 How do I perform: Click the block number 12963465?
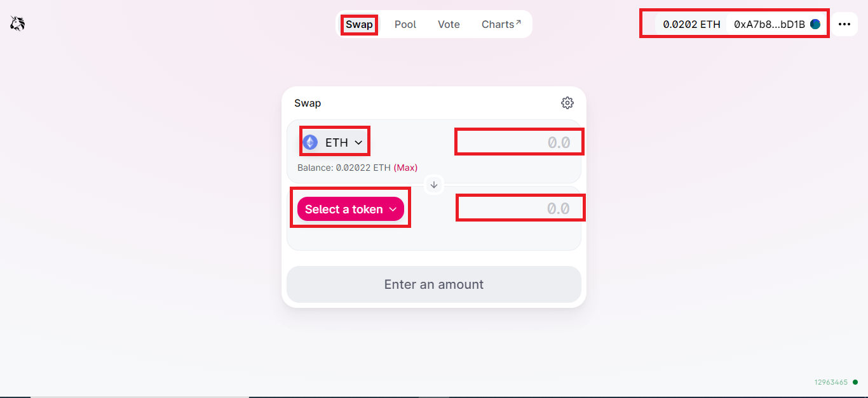831,381
